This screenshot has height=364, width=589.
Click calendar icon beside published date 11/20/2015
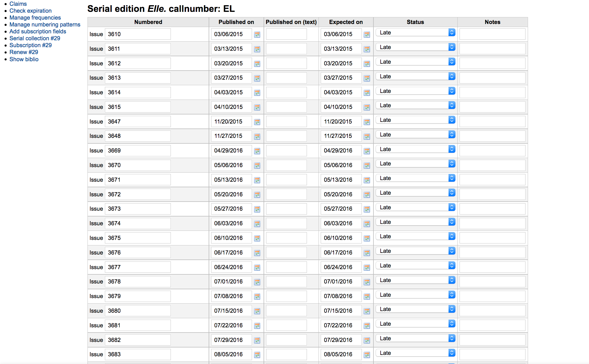pyautogui.click(x=257, y=122)
